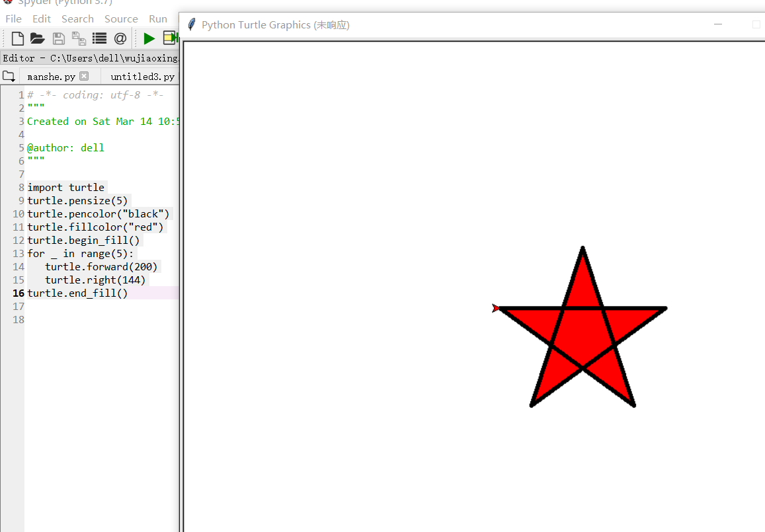Click the Editor pane path title bar
This screenshot has height=532, width=765.
tap(91, 58)
